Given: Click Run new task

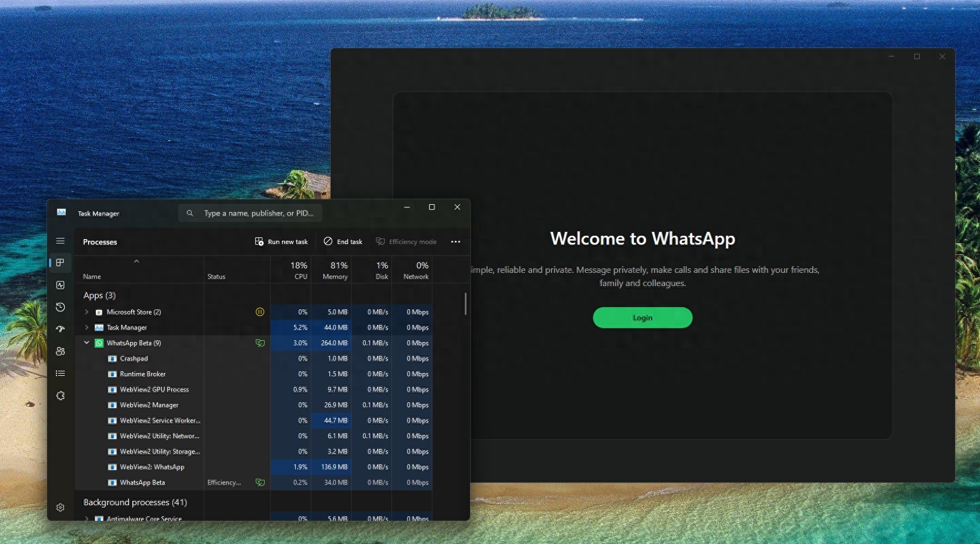Looking at the screenshot, I should pos(281,241).
